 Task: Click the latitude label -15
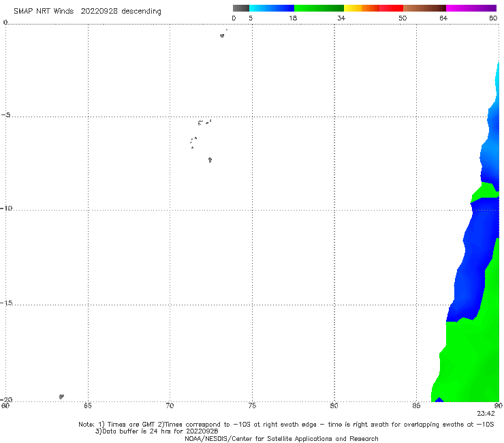click(6, 303)
